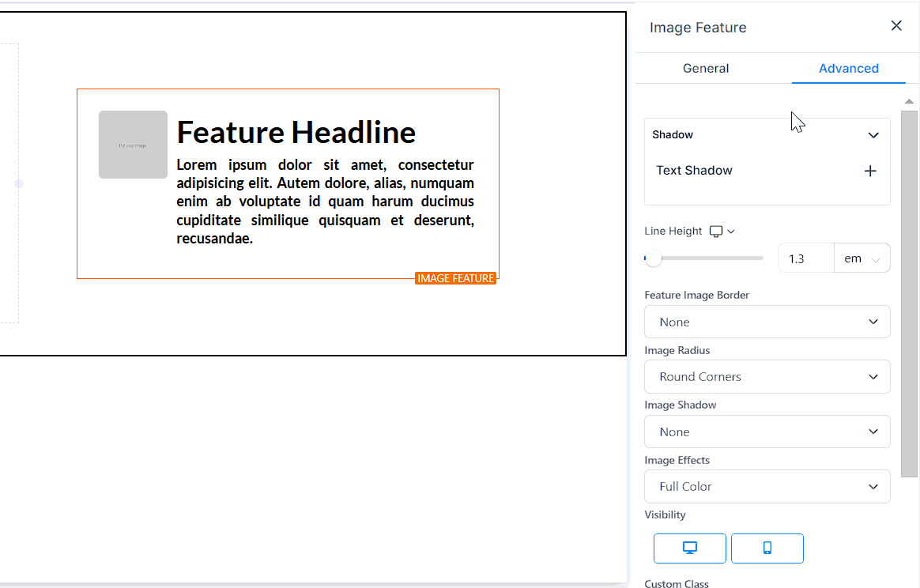Toggle mobile visibility button
The height and width of the screenshot is (588, 920).
coord(767,548)
